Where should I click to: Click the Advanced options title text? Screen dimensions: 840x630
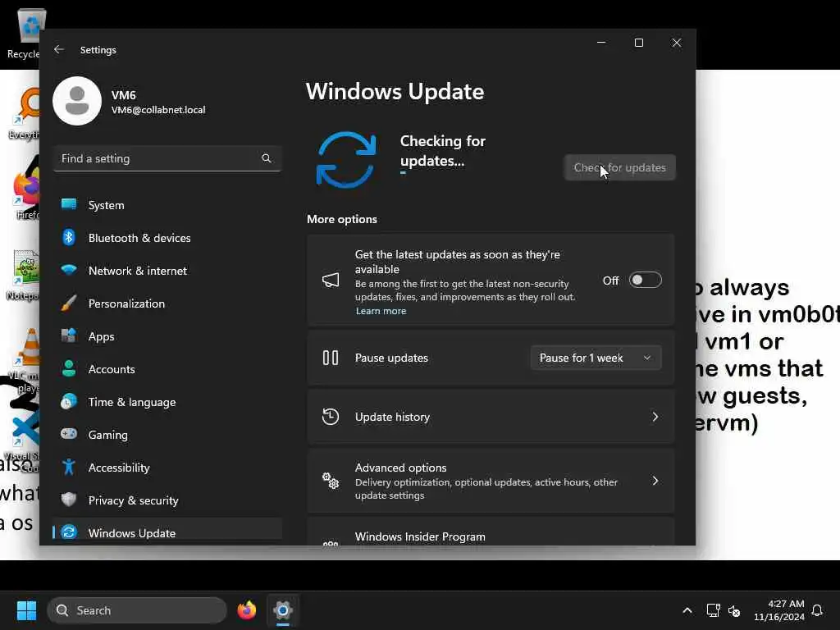click(400, 467)
